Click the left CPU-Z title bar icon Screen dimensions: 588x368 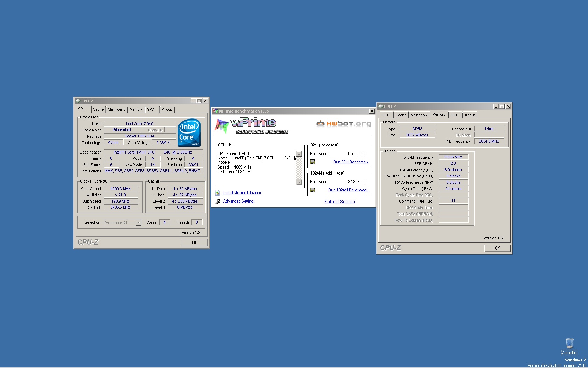tap(78, 101)
